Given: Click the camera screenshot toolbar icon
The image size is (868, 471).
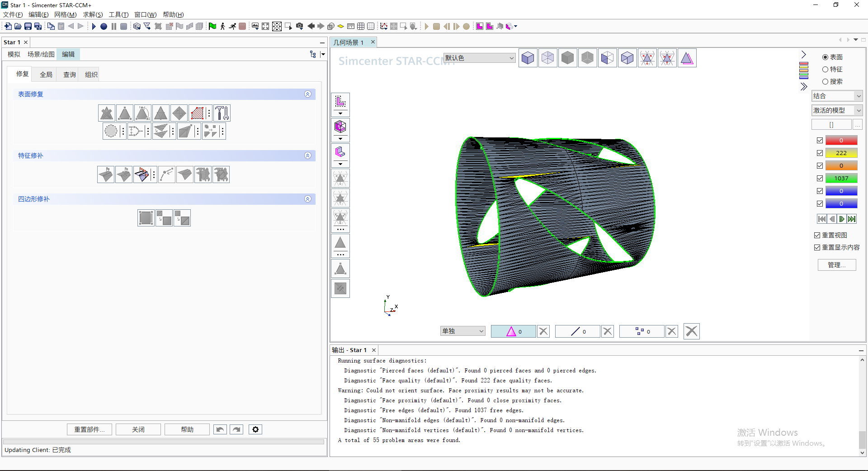Looking at the screenshot, I should pyautogui.click(x=299, y=26).
